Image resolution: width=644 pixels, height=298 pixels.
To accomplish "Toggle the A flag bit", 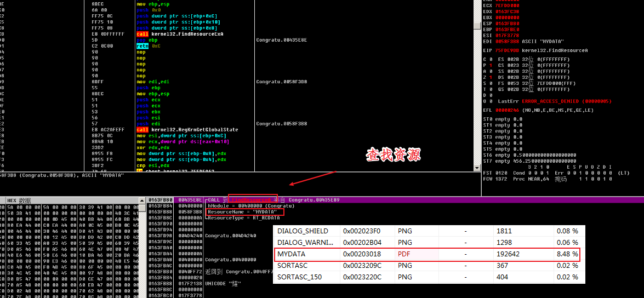I will pos(491,71).
